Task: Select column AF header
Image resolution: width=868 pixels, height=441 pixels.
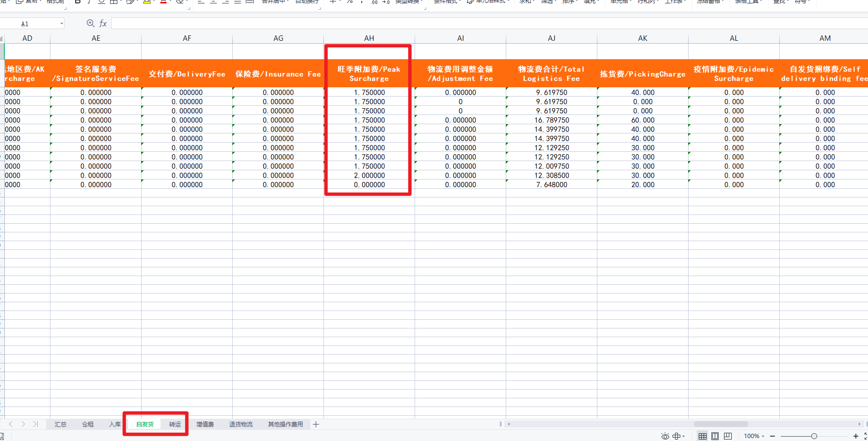Action: pos(187,38)
